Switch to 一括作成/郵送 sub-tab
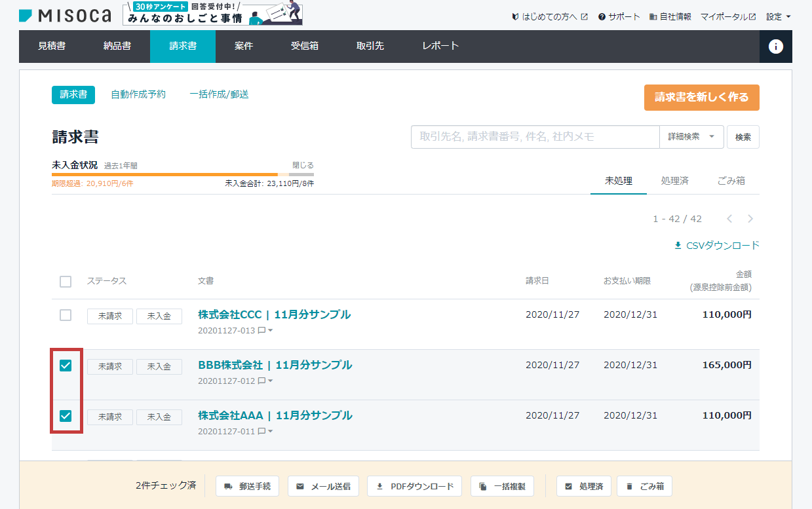The width and height of the screenshot is (812, 509). pyautogui.click(x=219, y=95)
